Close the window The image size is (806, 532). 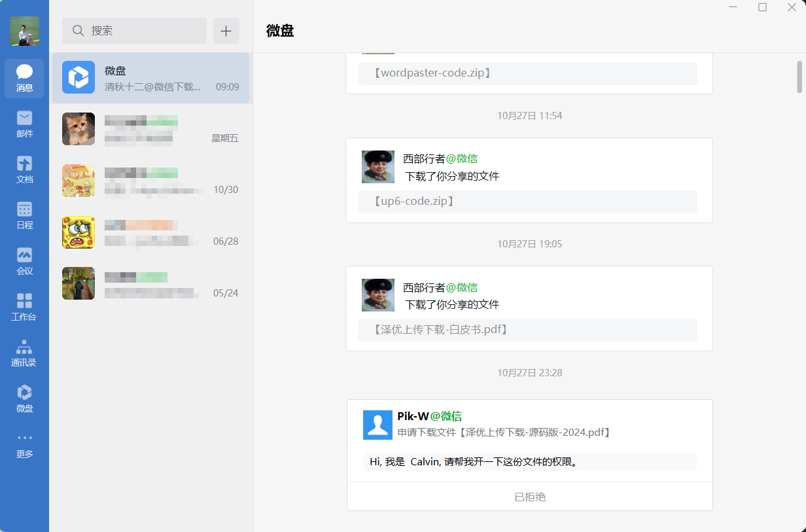tap(792, 7)
